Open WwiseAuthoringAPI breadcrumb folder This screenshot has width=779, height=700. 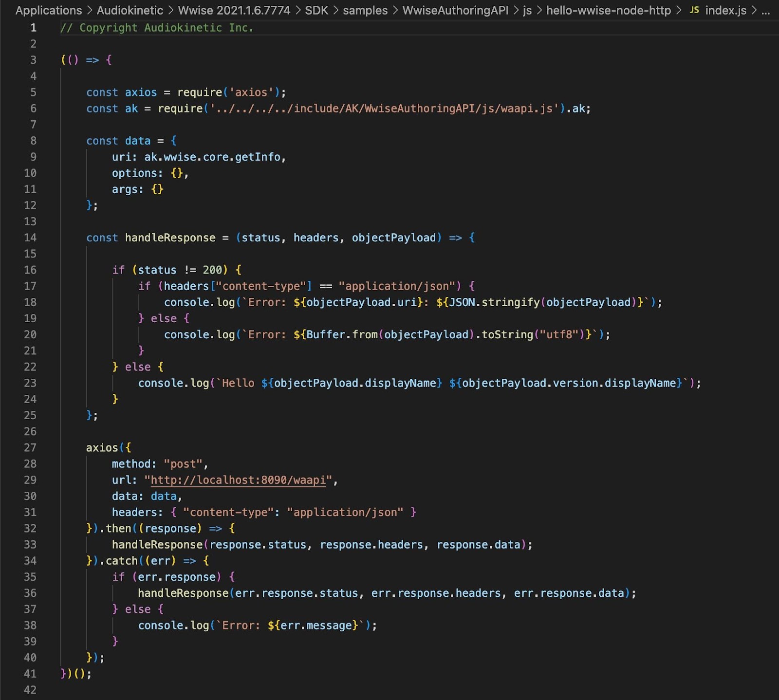click(x=455, y=10)
